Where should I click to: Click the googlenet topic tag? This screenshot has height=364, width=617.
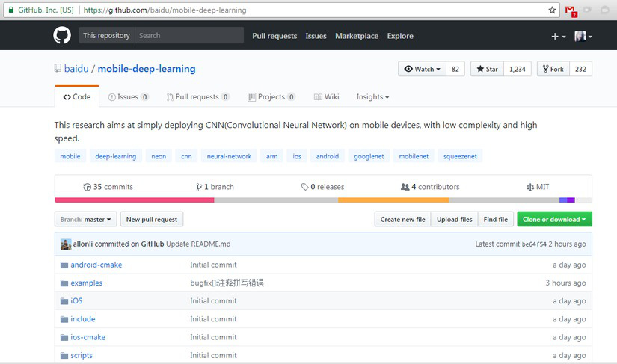coord(369,156)
